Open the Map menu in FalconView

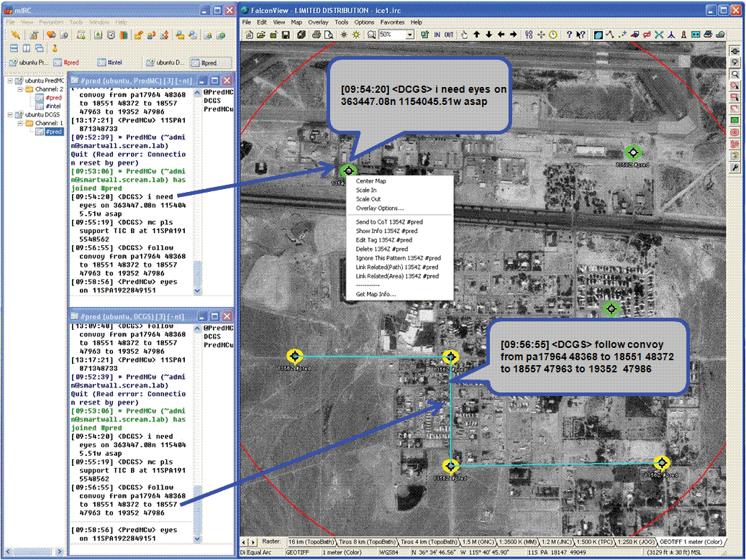coord(296,22)
